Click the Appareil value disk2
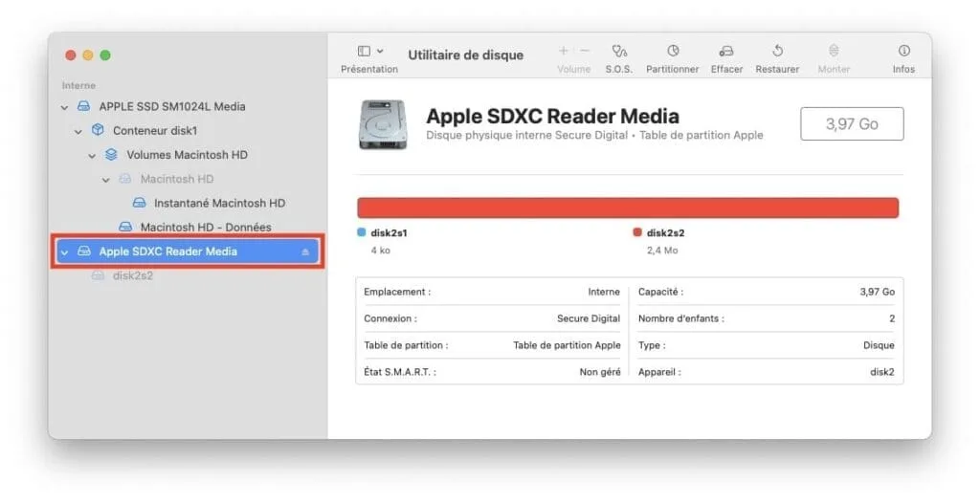Viewport: 980px width, 503px height. point(881,372)
